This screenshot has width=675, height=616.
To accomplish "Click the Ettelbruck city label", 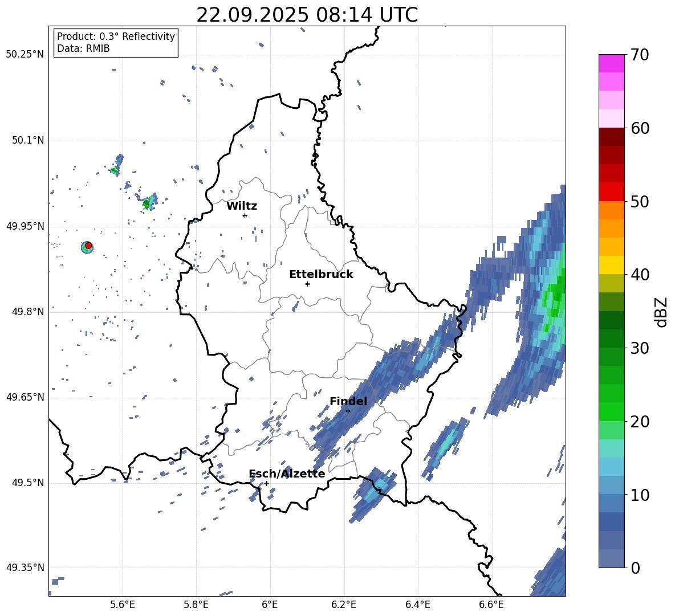I will point(321,275).
